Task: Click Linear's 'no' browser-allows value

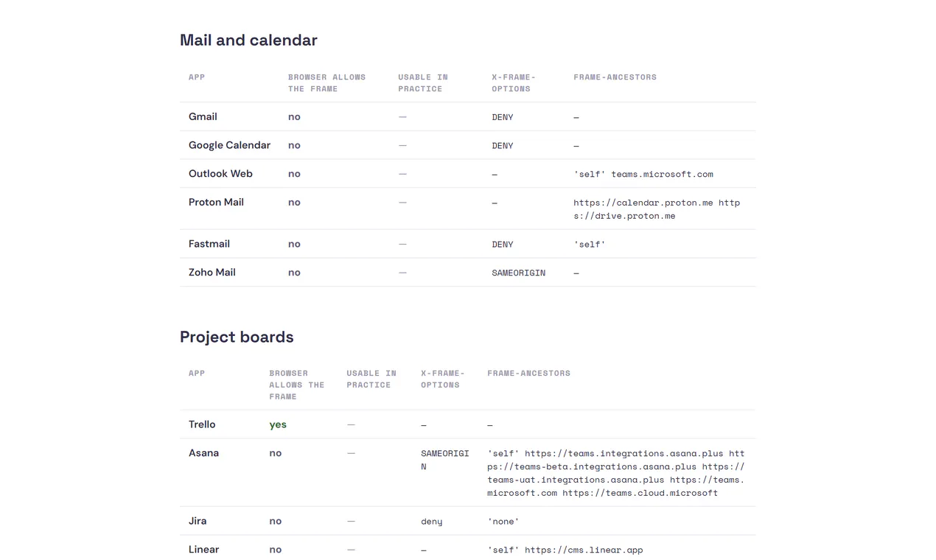Action: coord(276,550)
